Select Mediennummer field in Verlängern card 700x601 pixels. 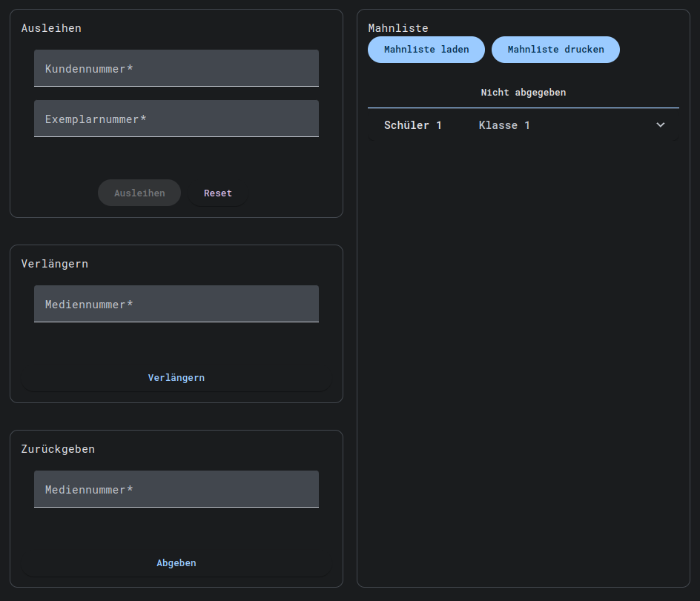176,304
